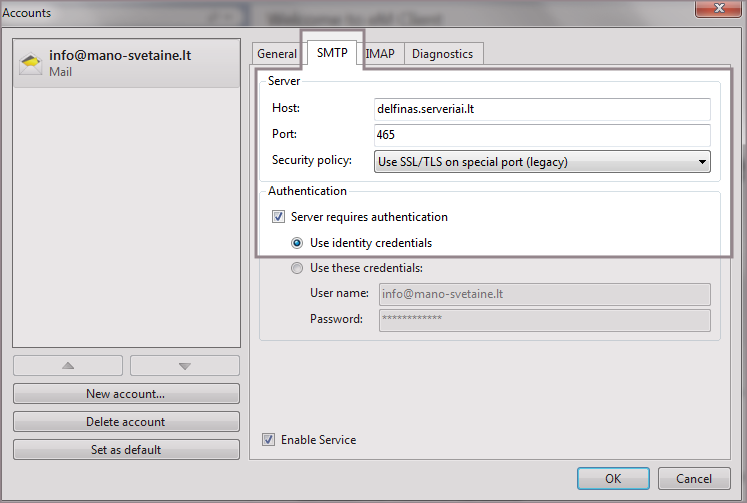
Task: Select Use these credentials radio option
Action: (297, 268)
